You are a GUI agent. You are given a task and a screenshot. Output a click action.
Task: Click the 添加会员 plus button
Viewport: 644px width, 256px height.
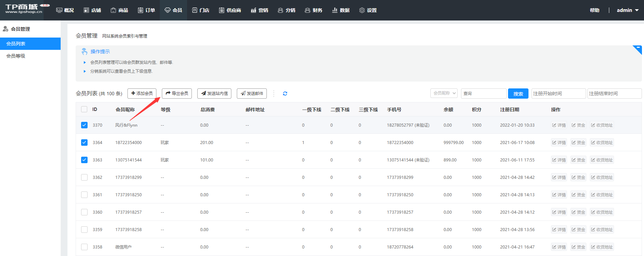142,94
